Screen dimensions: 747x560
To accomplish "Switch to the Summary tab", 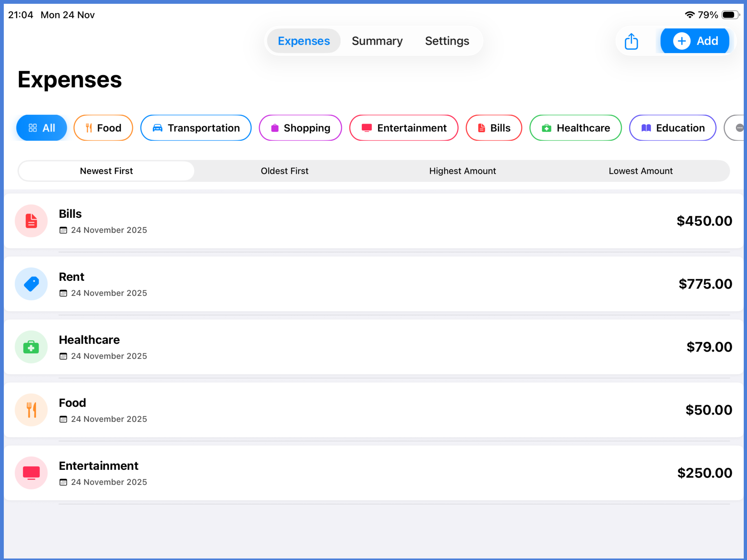I will (377, 41).
